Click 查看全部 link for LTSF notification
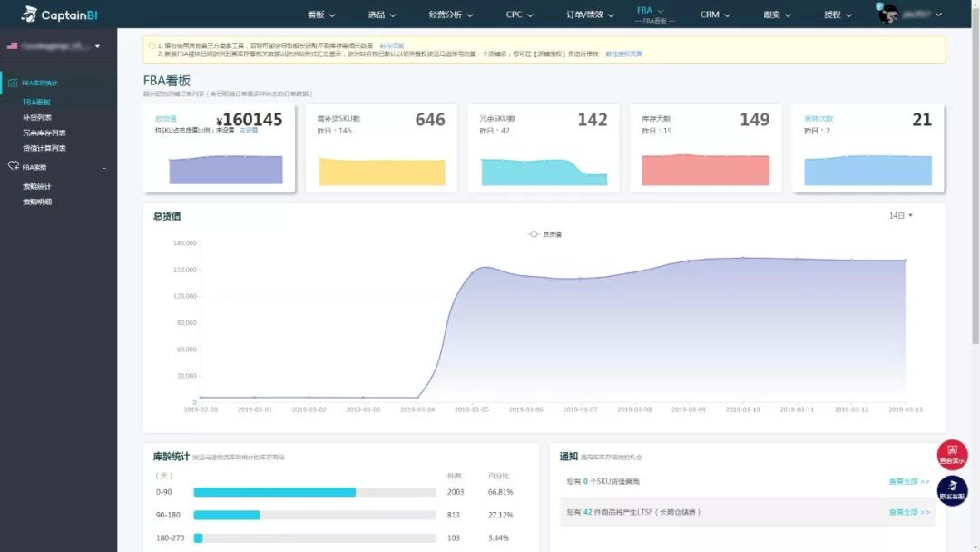Viewport: 980px width, 552px height. click(x=908, y=512)
